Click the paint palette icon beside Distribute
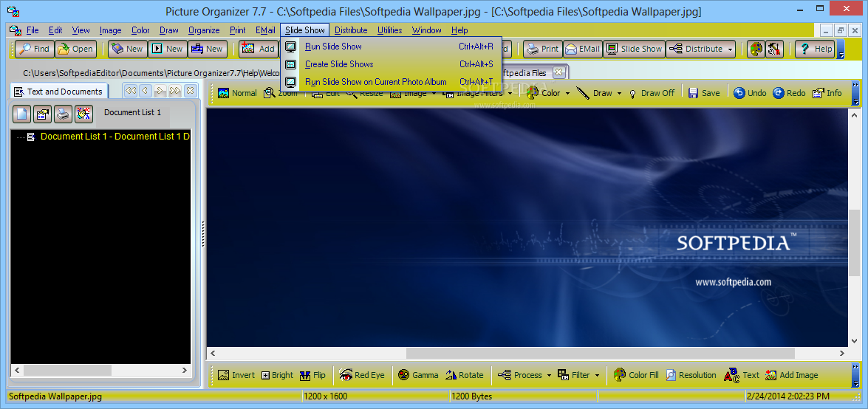Image resolution: width=868 pixels, height=409 pixels. click(x=755, y=49)
